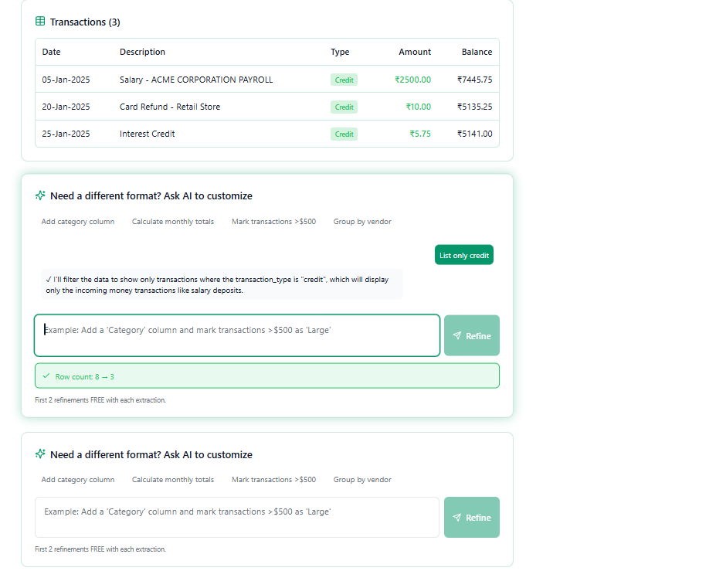The width and height of the screenshot is (716, 588).
Task: Select the Group by vendor suggestion chip
Action: (x=361, y=221)
